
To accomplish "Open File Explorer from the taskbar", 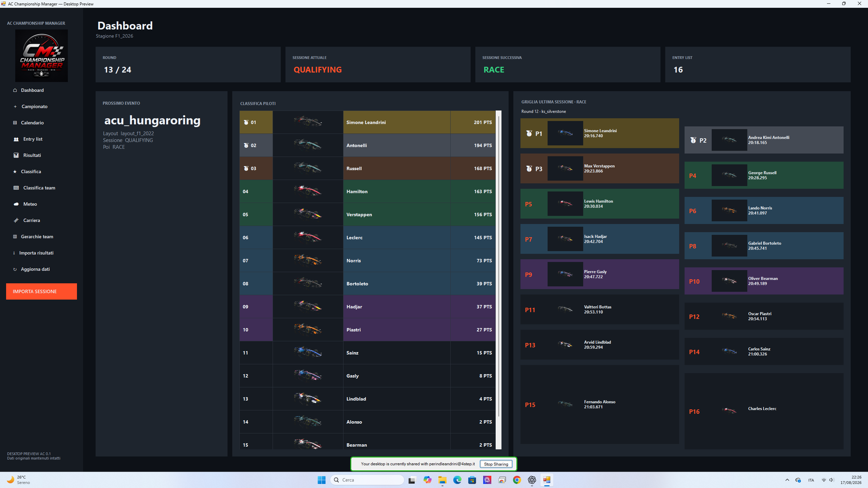I will [442, 480].
